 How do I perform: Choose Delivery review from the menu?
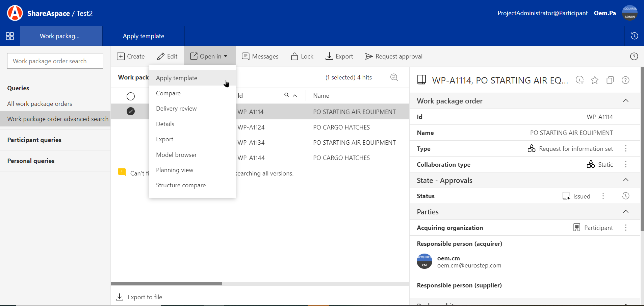coord(176,109)
